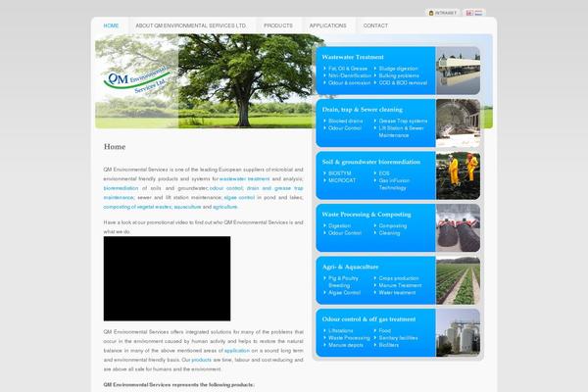Open the Agri- & Aquaculture heading
Image resolution: width=588 pixels, height=392 pixels.
click(x=350, y=267)
